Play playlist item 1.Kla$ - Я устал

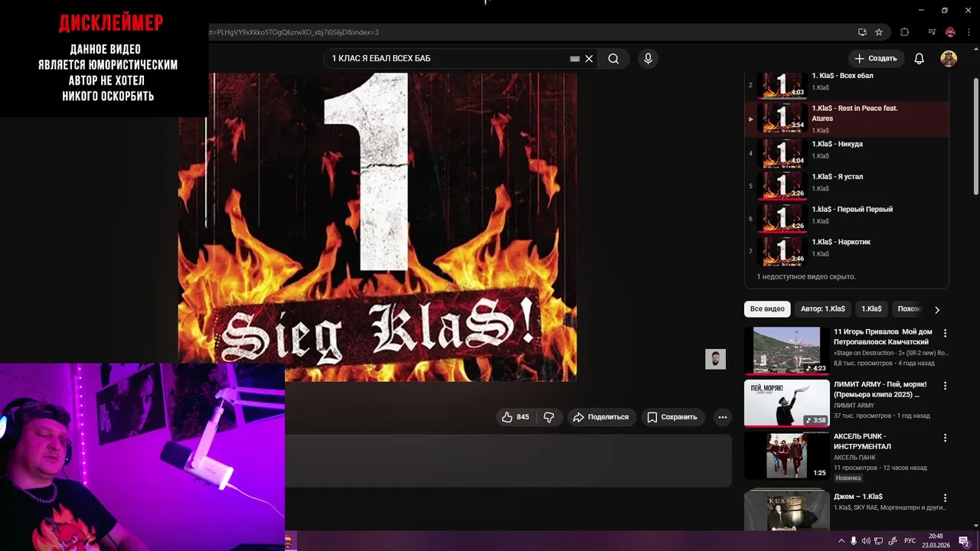pyautogui.click(x=847, y=186)
